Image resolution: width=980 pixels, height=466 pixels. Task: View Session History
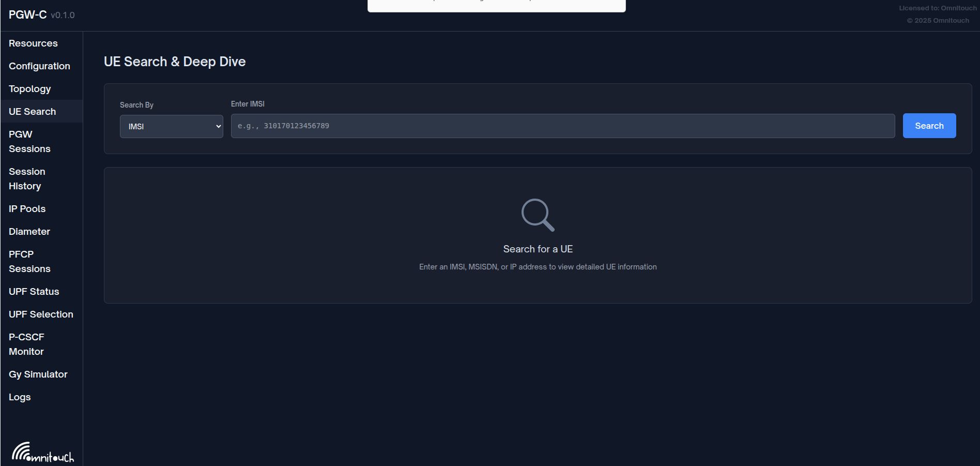pyautogui.click(x=27, y=178)
